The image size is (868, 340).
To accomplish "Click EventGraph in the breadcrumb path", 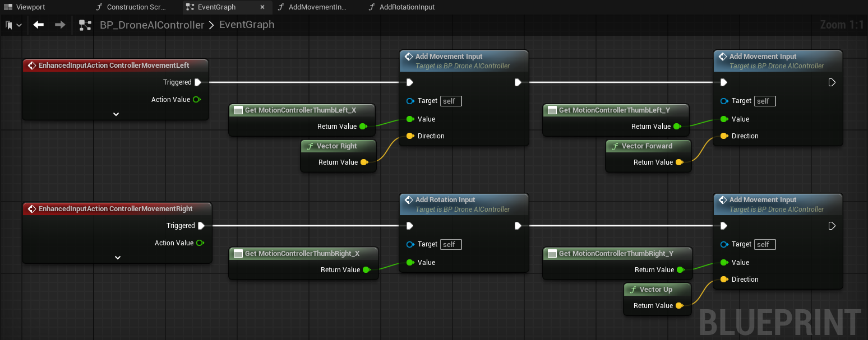I will click(247, 25).
